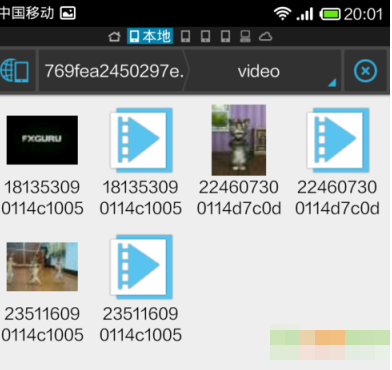The width and height of the screenshot is (392, 370).
Task: Open the second phone icon after 本地
Action: pos(206,36)
